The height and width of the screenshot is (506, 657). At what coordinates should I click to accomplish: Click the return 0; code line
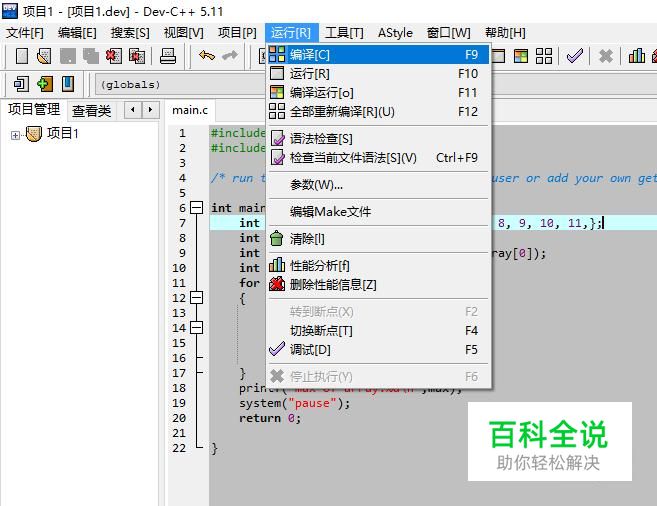(270, 418)
